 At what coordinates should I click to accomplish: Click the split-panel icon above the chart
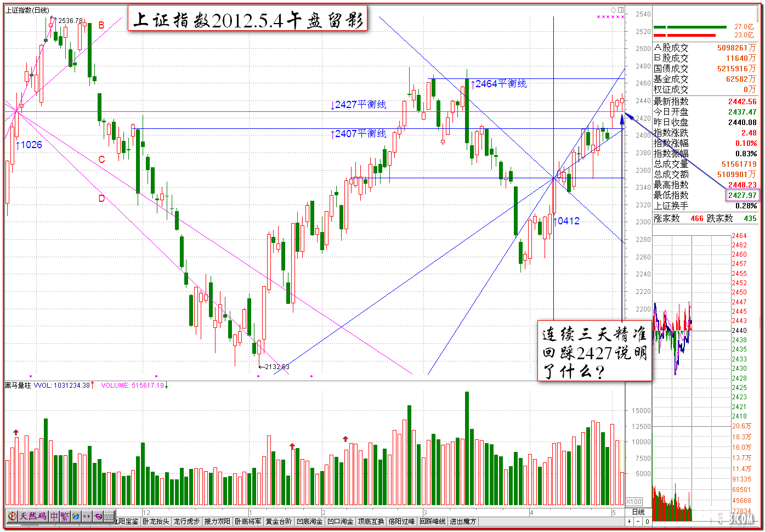621,10
